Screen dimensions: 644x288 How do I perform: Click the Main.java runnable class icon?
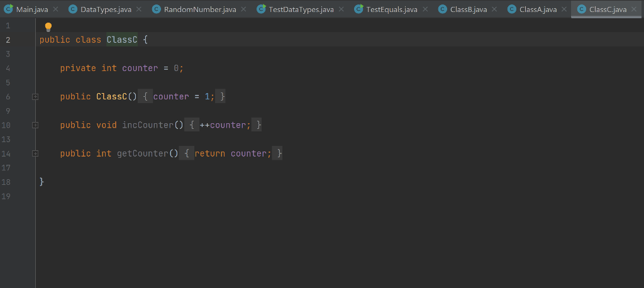coord(9,9)
